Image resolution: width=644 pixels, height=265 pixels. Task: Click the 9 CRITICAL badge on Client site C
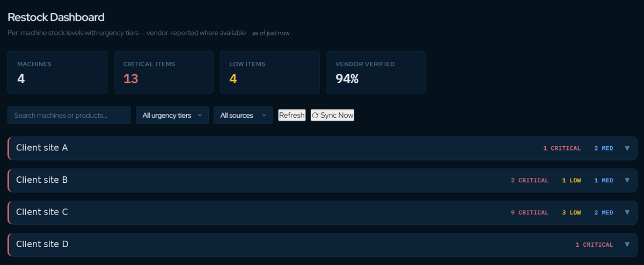(x=530, y=213)
